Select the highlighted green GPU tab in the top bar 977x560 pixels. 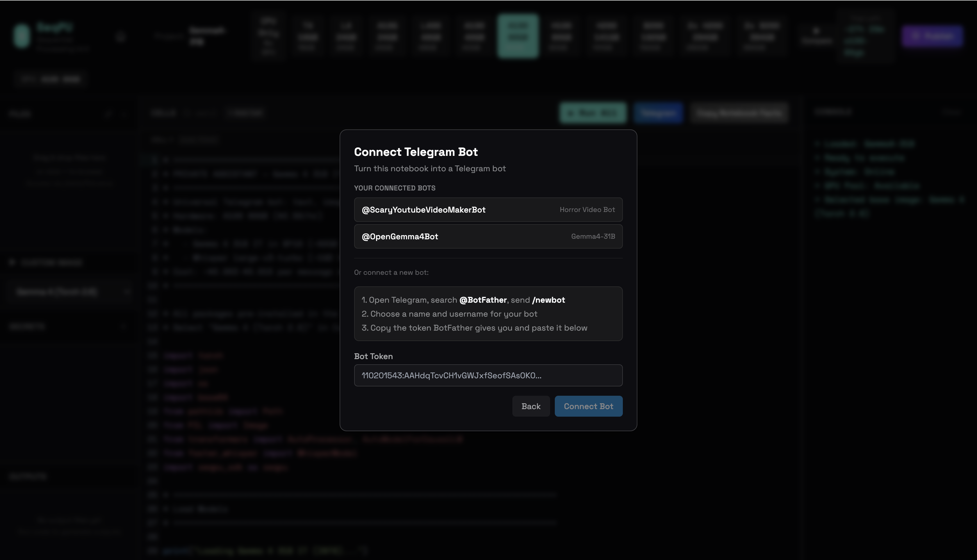click(518, 36)
